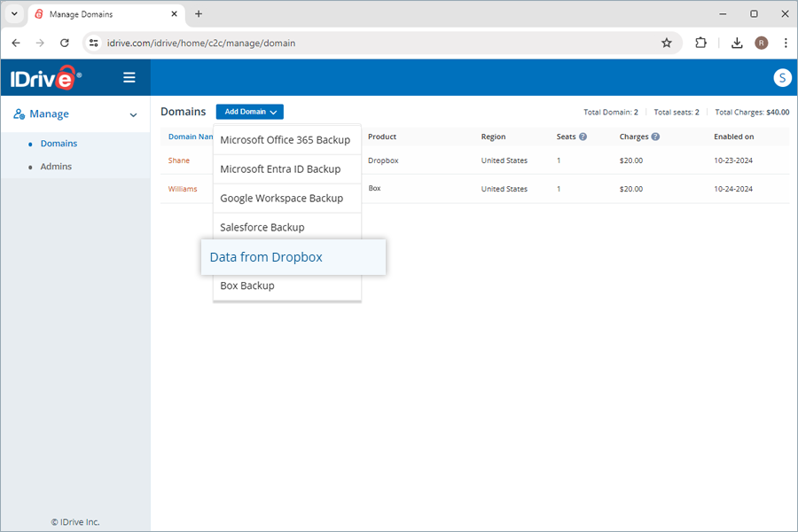
Task: Click © IDrive Inc. footer text
Action: (75, 522)
